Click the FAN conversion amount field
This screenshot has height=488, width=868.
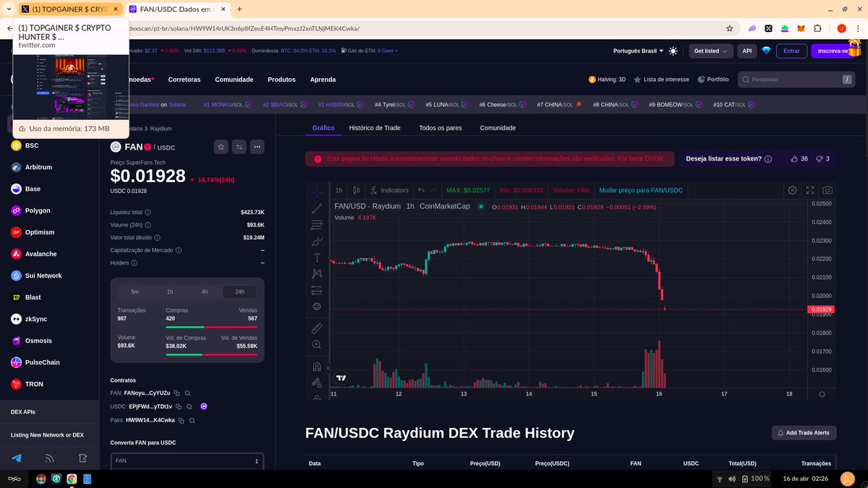pos(187,461)
